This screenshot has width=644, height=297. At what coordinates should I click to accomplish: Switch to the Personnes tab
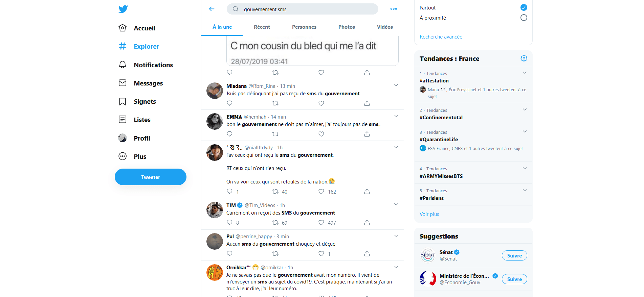(x=304, y=27)
